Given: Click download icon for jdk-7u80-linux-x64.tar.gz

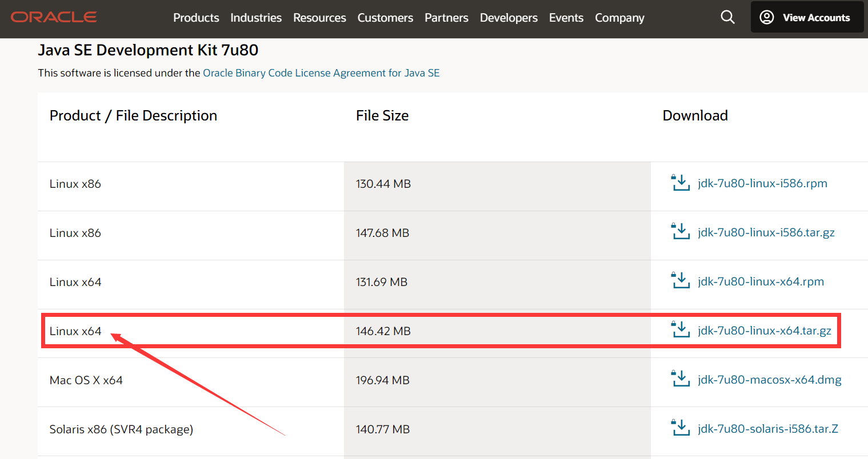Looking at the screenshot, I should 680,330.
